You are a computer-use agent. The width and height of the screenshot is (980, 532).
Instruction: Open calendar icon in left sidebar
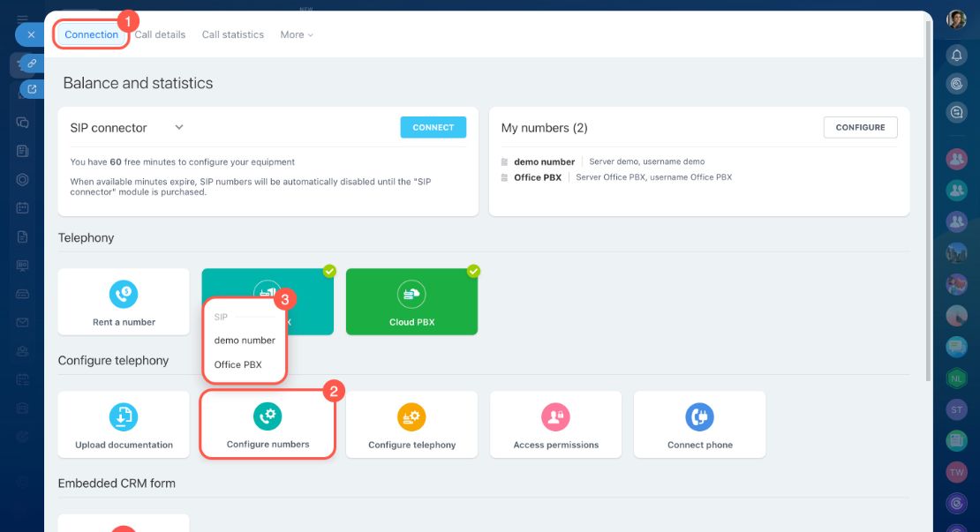click(x=22, y=208)
